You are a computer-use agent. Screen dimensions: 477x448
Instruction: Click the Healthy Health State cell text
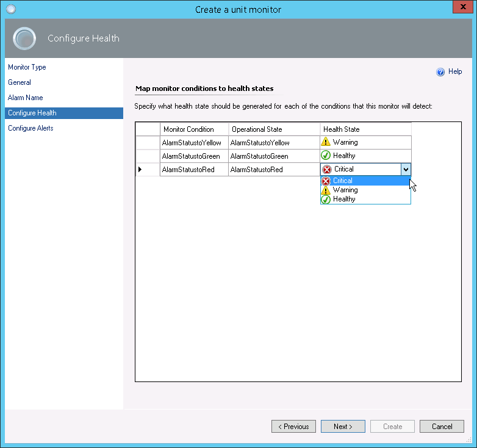pos(344,156)
